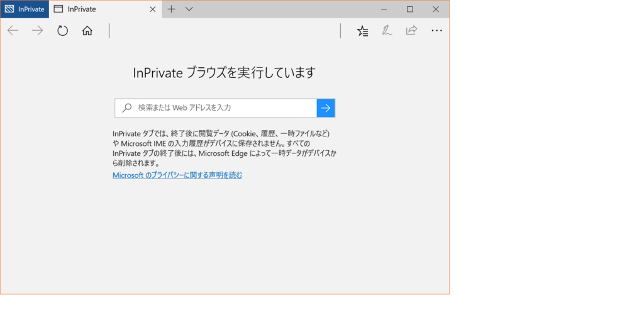Minimize the Edge window

click(x=384, y=9)
